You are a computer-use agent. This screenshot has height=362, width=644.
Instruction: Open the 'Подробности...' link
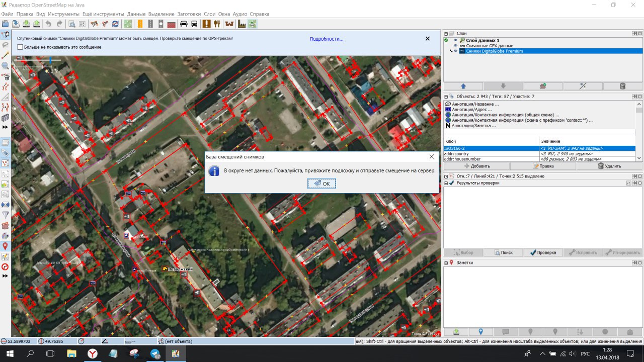327,39
